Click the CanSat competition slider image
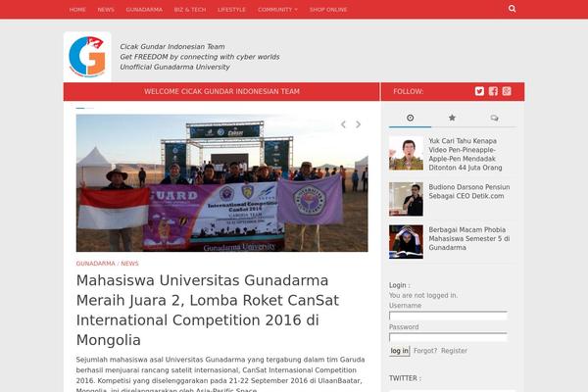Screen dimensions: 588x392 222,183
